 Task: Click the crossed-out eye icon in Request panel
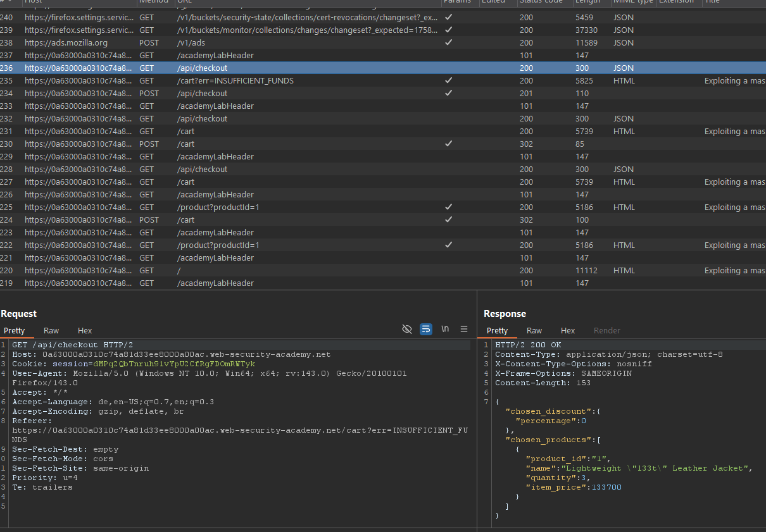click(407, 329)
